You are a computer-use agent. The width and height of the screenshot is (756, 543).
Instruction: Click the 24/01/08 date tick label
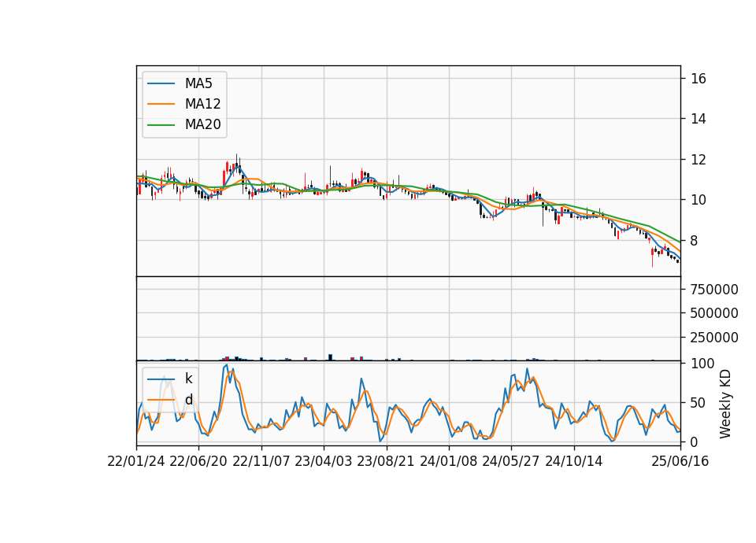click(x=449, y=462)
